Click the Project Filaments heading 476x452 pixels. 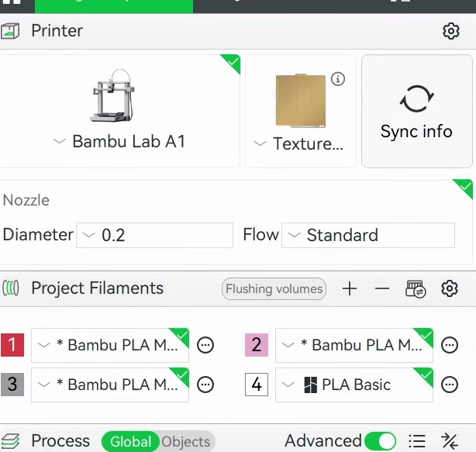click(x=98, y=288)
